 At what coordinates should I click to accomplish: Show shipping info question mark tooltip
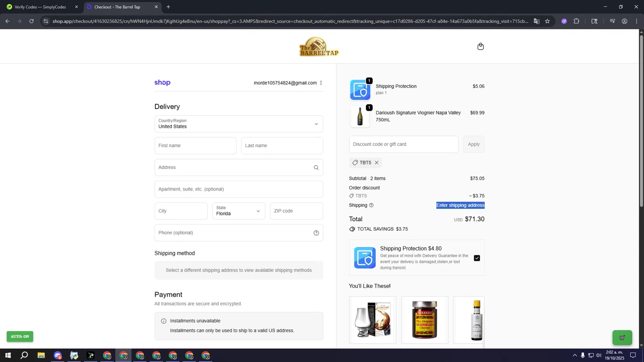(371, 205)
